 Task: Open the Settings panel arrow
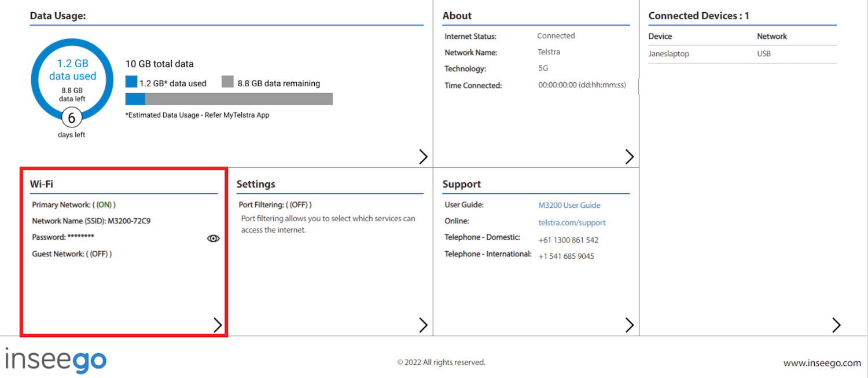coord(423,325)
